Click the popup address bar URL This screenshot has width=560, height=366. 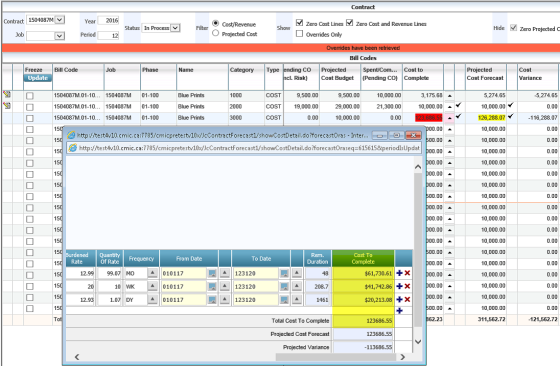[x=249, y=148]
